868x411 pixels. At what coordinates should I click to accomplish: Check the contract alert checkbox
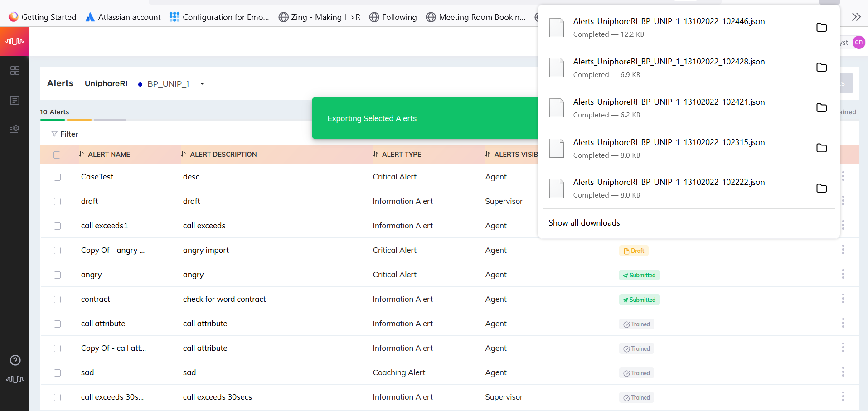(x=57, y=300)
